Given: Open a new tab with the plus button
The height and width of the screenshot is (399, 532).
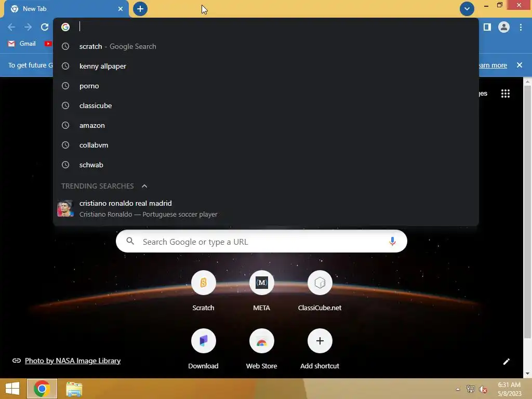Looking at the screenshot, I should point(140,9).
